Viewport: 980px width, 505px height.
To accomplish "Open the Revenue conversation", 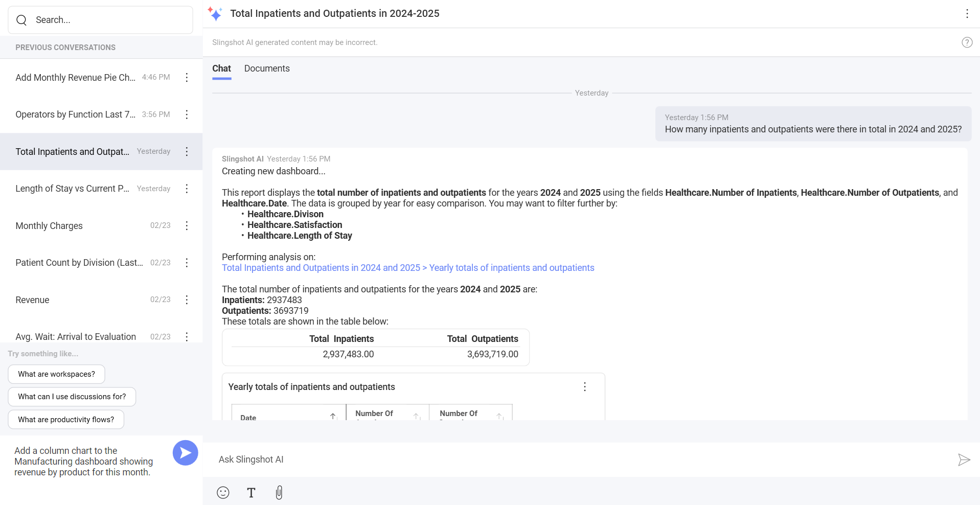I will [x=101, y=300].
